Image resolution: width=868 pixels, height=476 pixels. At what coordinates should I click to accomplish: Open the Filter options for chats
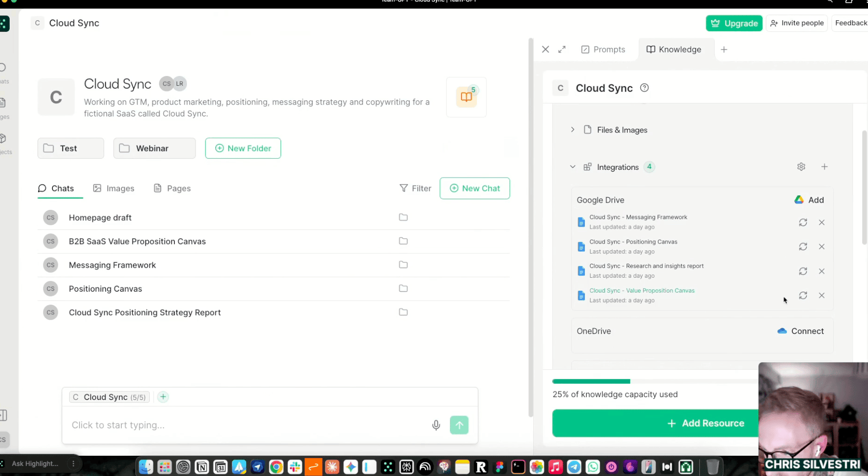[415, 188]
